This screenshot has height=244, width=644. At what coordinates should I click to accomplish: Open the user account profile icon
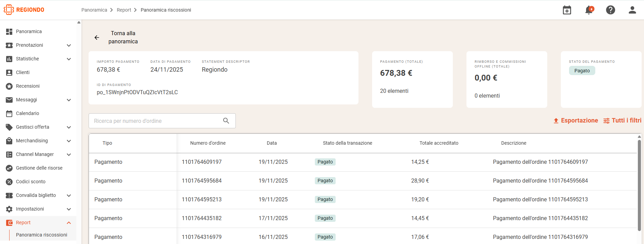coord(632,10)
